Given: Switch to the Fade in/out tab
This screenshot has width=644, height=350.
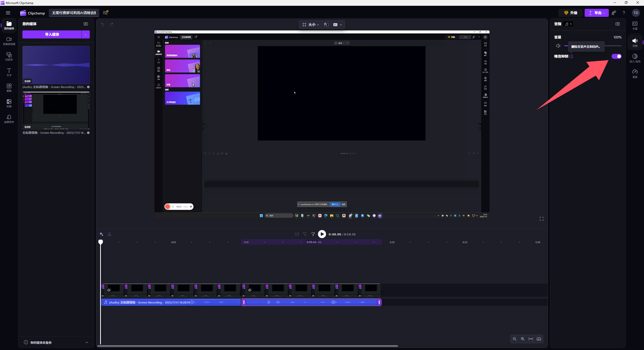Looking at the screenshot, I should (x=635, y=58).
